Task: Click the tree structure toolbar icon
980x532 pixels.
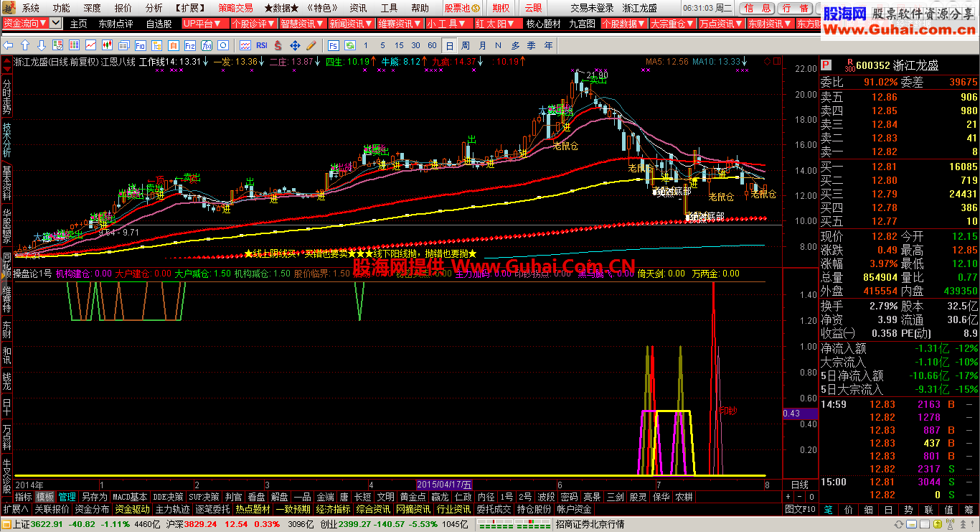Action: [156, 45]
